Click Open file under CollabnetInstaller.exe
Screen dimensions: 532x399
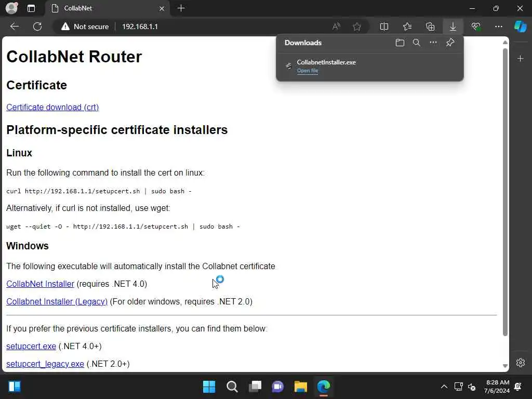click(308, 71)
